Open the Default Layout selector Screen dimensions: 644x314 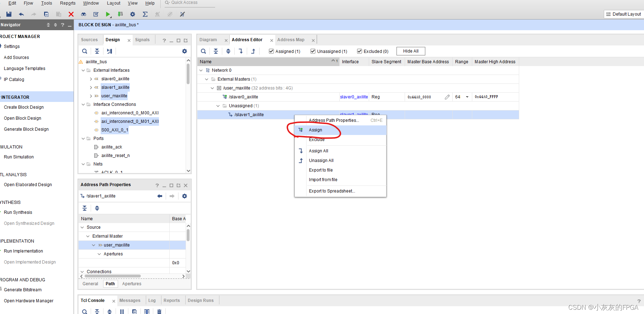point(623,14)
